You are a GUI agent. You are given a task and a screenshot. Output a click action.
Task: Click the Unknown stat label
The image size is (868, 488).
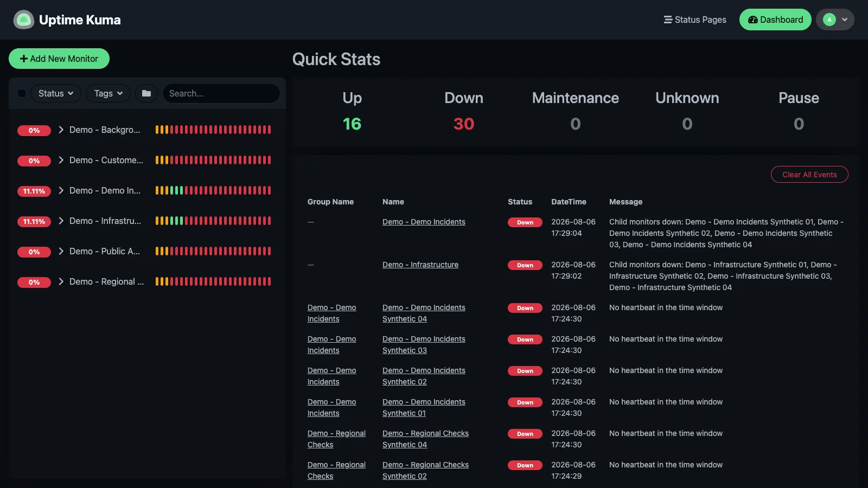[687, 98]
